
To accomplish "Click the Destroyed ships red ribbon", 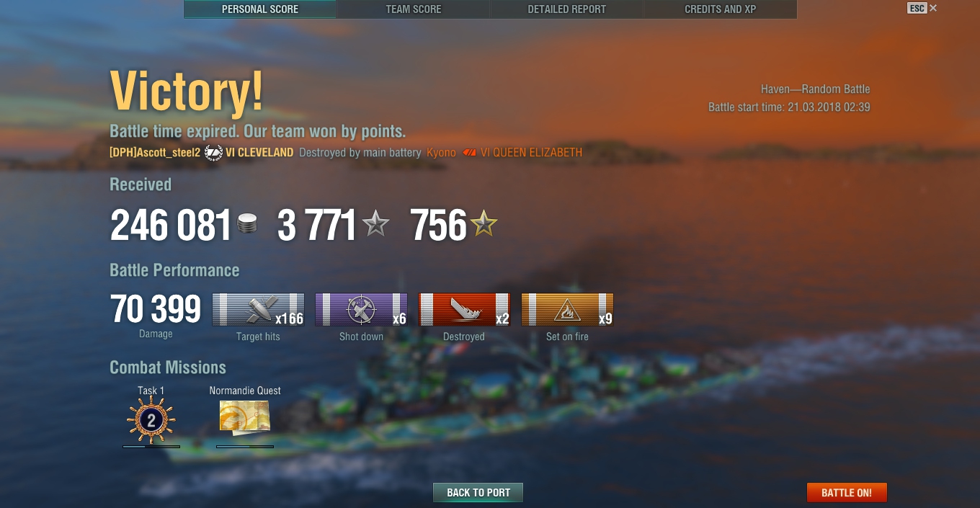I will (464, 310).
